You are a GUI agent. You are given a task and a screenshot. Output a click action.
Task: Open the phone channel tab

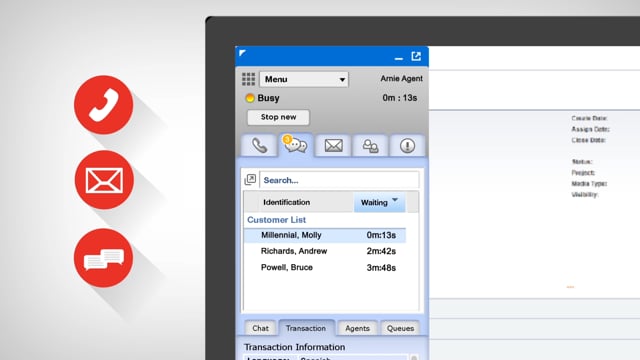[x=259, y=146]
